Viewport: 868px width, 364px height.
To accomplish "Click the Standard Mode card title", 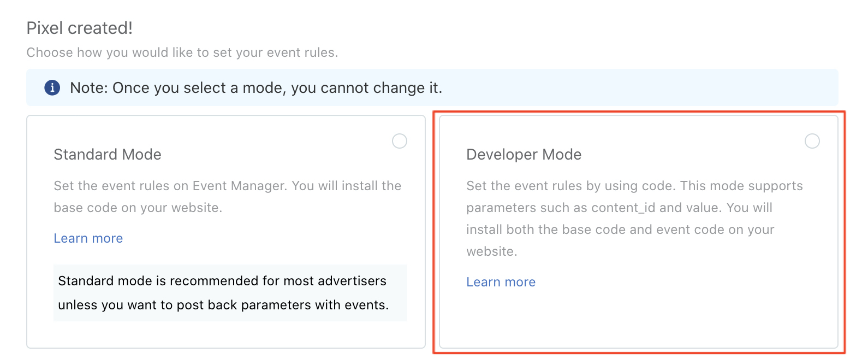I will tap(108, 155).
